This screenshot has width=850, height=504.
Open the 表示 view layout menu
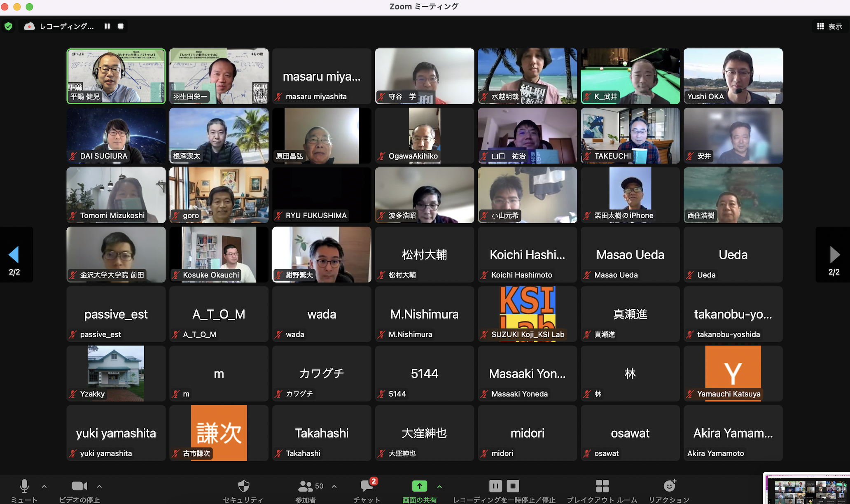[829, 26]
